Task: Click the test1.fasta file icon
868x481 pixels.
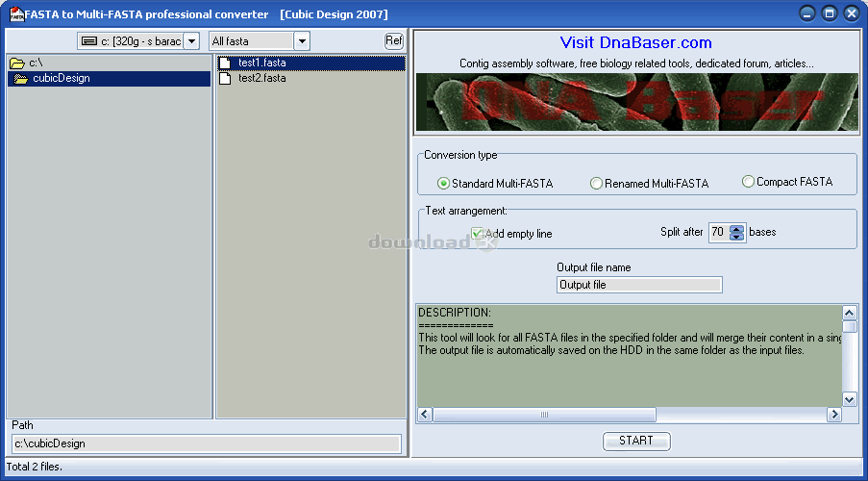Action: click(226, 63)
